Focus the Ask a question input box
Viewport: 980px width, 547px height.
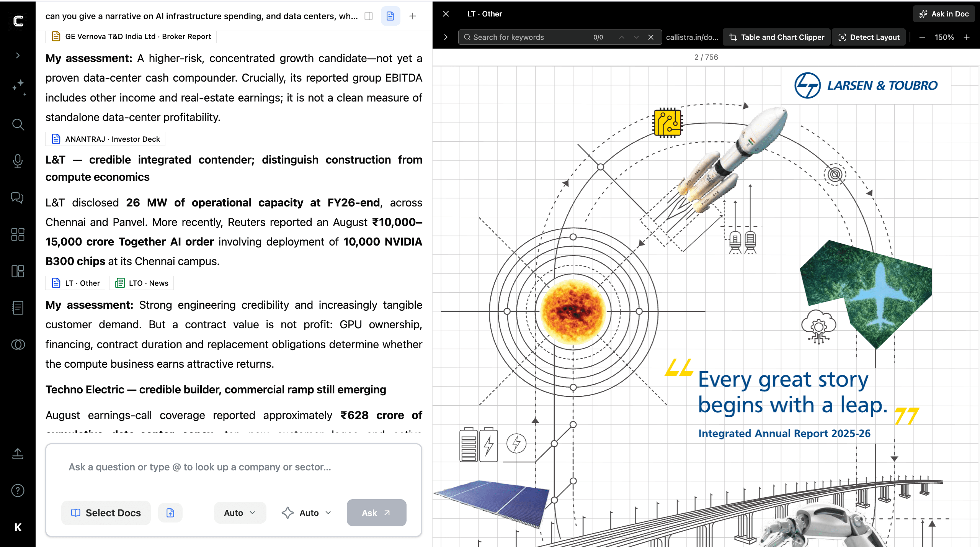(234, 467)
